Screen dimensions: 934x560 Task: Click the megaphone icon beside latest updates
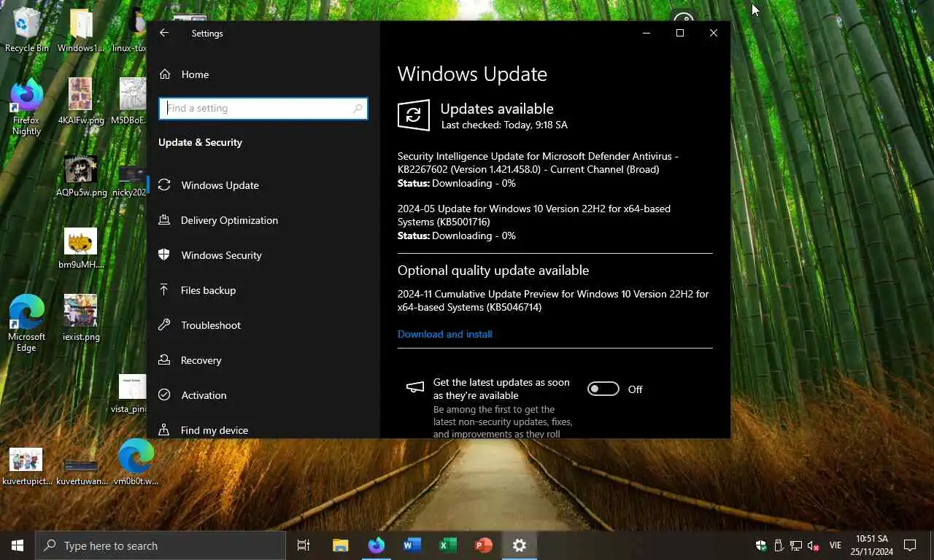click(414, 387)
